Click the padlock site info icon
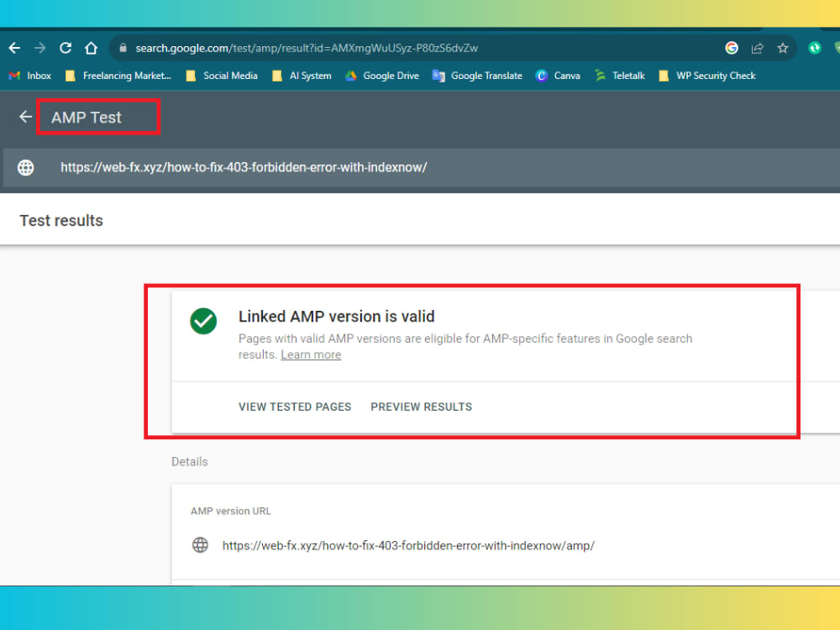Viewport: 840px width, 630px height. click(x=123, y=48)
